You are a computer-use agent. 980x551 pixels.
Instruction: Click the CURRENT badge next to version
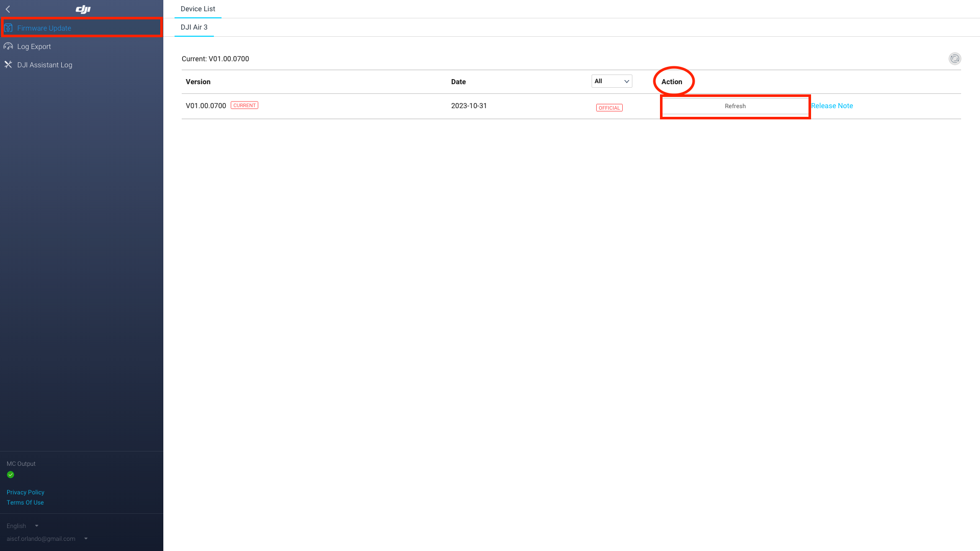pyautogui.click(x=244, y=105)
